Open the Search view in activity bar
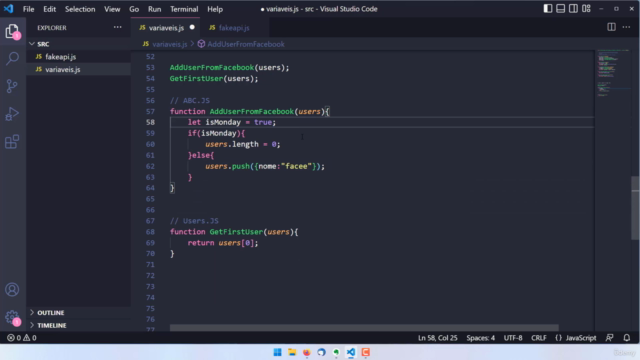Screen dimensions: 640x360 (12, 58)
